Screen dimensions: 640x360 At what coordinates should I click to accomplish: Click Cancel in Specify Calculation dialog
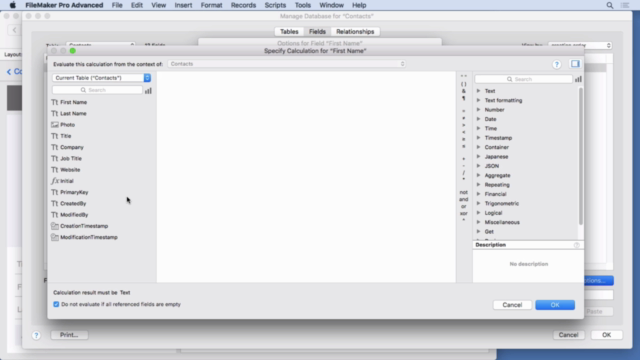coord(512,305)
